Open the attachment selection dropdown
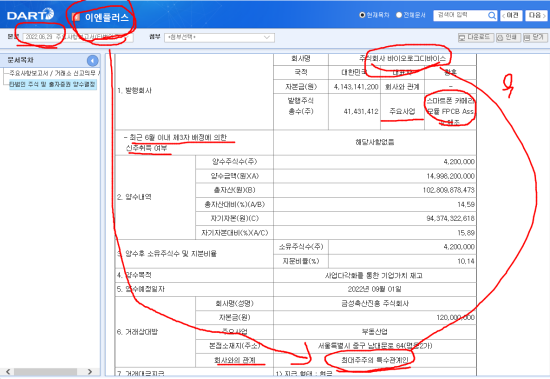The height and width of the screenshot is (379, 550). [219, 37]
